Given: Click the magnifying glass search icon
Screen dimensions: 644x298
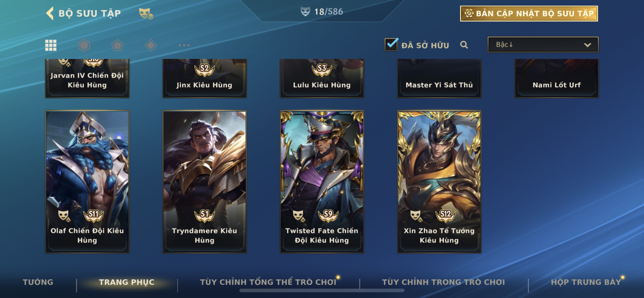Looking at the screenshot, I should 464,45.
